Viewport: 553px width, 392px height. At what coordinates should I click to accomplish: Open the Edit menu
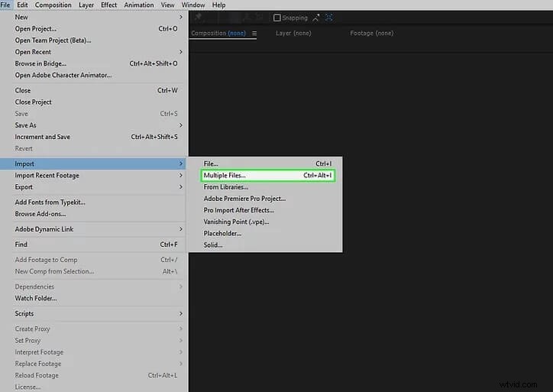point(22,5)
